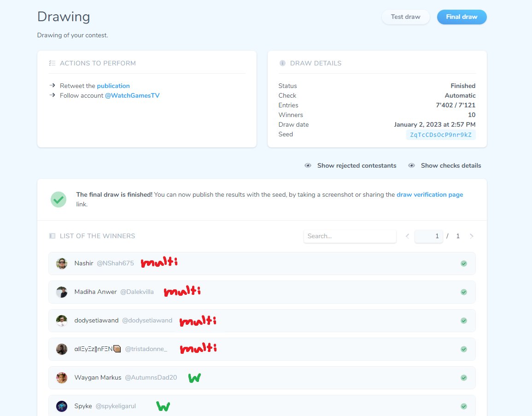Click Waygan Markus's avatar

(x=61, y=377)
